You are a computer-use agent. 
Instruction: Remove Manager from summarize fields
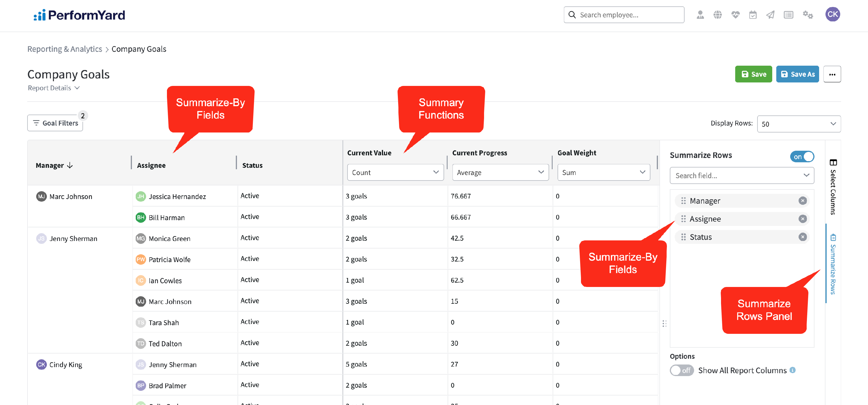(802, 201)
